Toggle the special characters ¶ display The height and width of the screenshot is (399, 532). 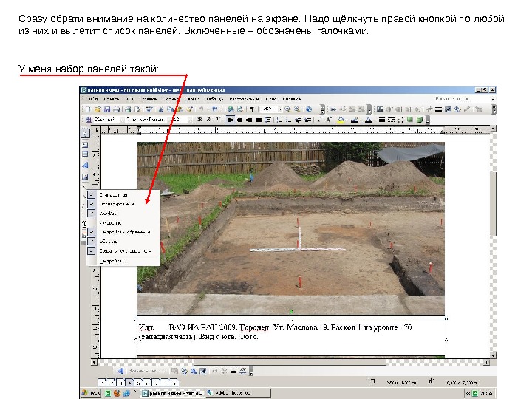pos(252,109)
